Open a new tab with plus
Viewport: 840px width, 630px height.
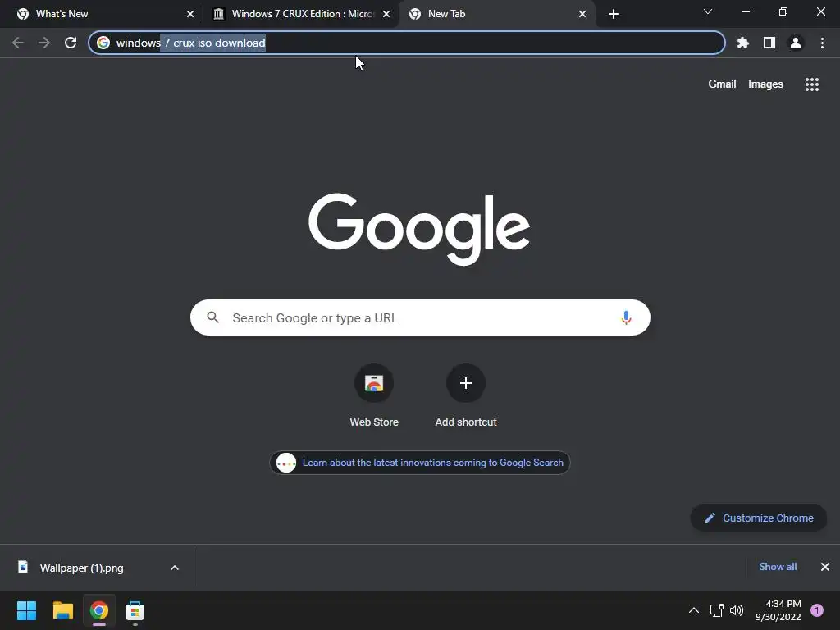(614, 14)
